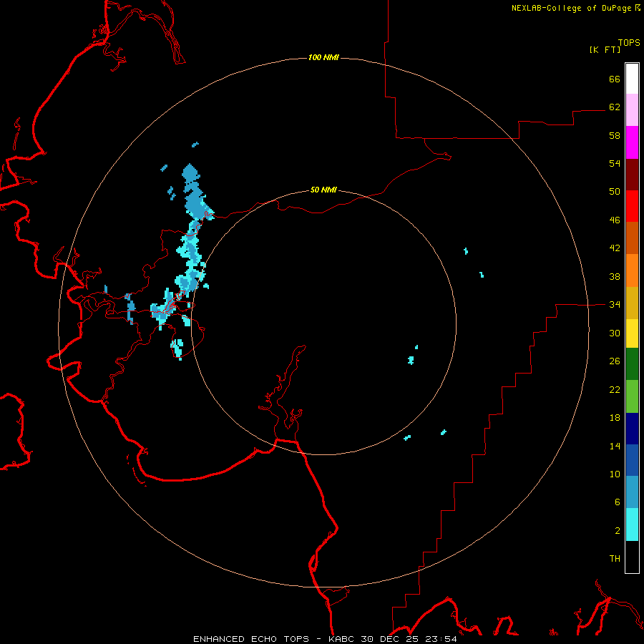The width and height of the screenshot is (644, 644).
Task: Click the NEXLAB-College of DuPage title text
Action: [x=575, y=8]
